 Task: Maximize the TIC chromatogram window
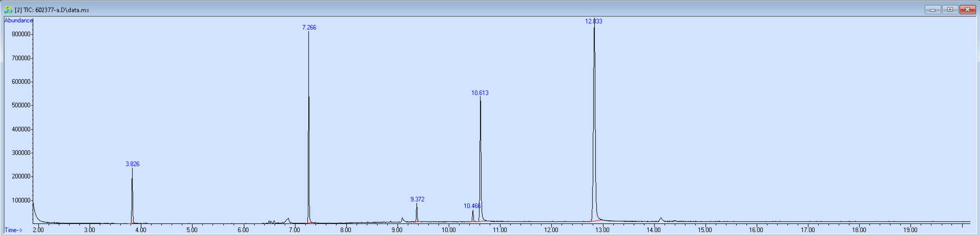pos(950,10)
